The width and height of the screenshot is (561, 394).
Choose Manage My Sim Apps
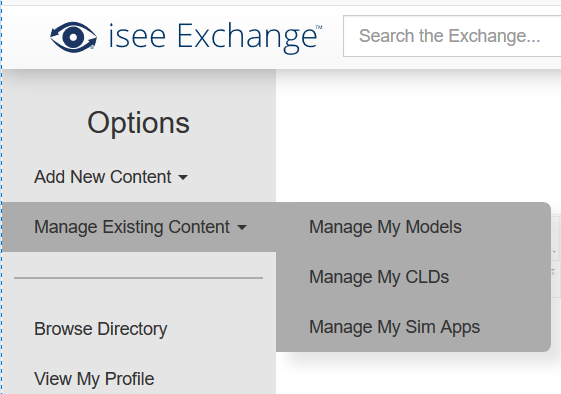click(394, 327)
